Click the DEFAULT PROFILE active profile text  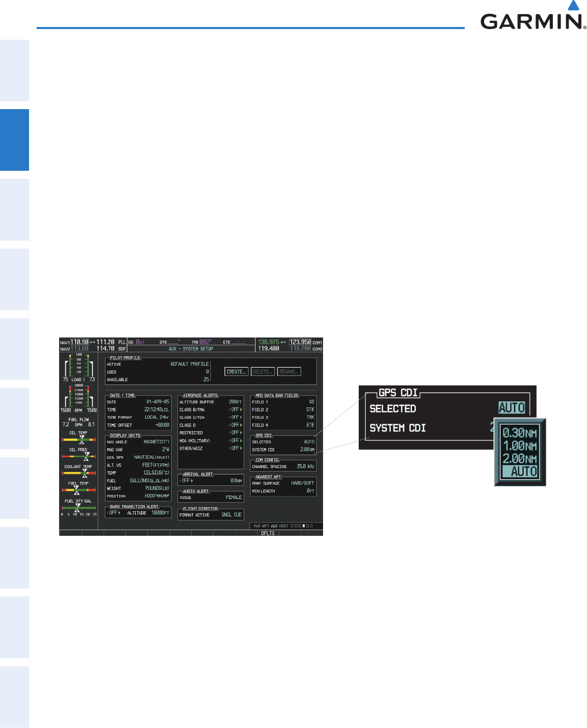coord(190,364)
